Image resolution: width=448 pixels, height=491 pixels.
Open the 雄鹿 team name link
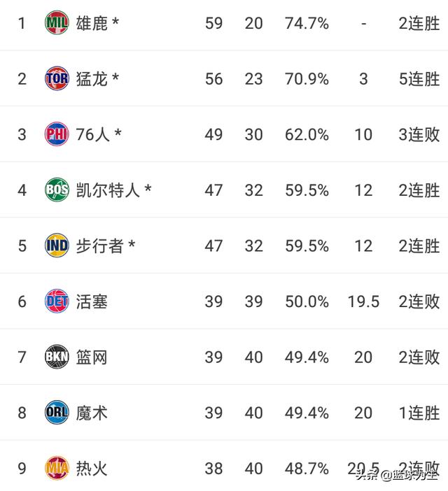[92, 23]
